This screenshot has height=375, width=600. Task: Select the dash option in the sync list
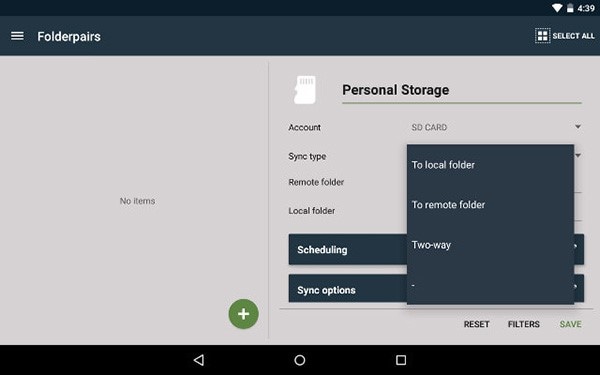[x=490, y=285]
